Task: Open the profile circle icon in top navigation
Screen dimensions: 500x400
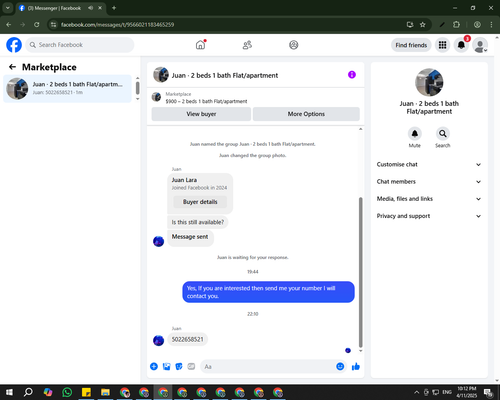Action: tap(294, 45)
